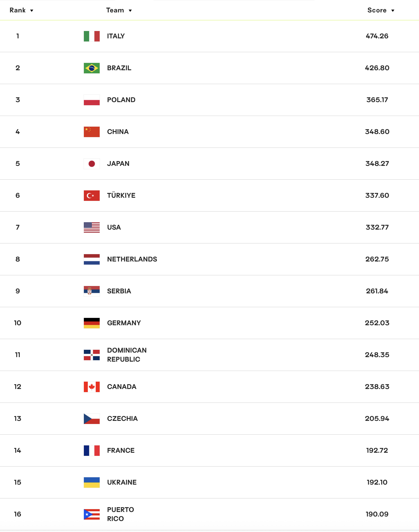Select the China flag icon
Image resolution: width=419 pixels, height=532 pixels.
tap(92, 132)
